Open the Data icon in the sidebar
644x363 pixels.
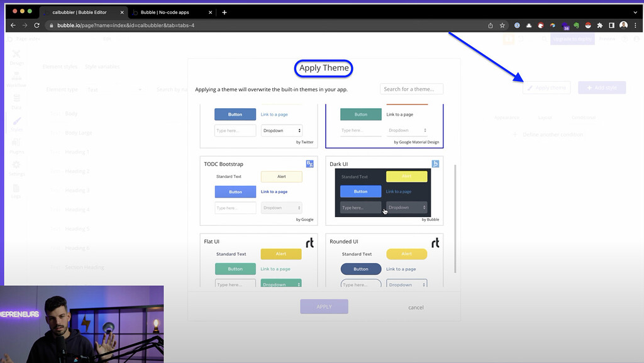(17, 99)
